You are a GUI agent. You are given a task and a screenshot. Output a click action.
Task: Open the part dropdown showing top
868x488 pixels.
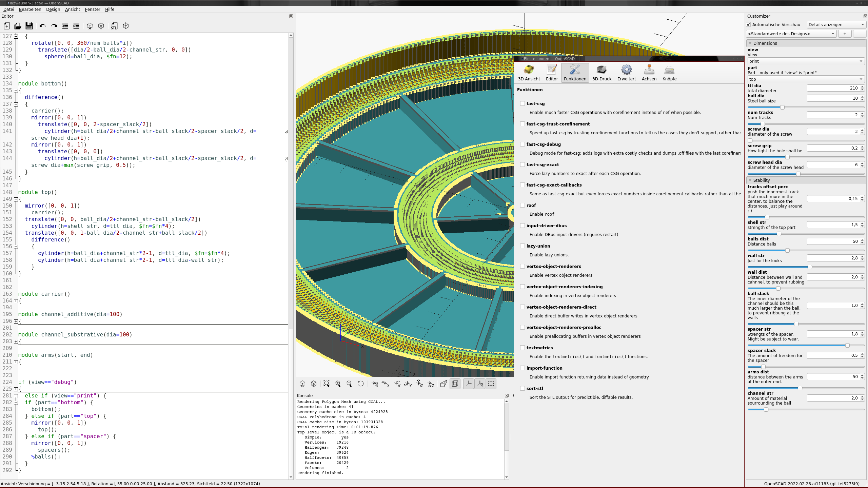coord(806,79)
